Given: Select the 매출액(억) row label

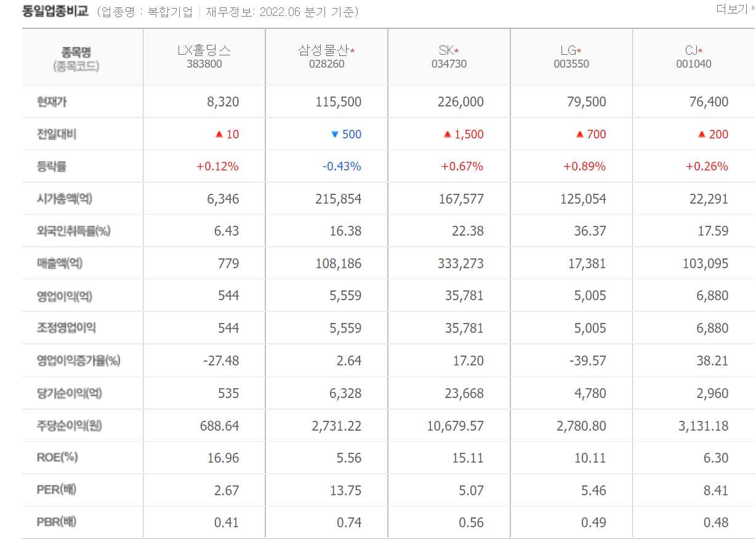Looking at the screenshot, I should click(x=60, y=263).
